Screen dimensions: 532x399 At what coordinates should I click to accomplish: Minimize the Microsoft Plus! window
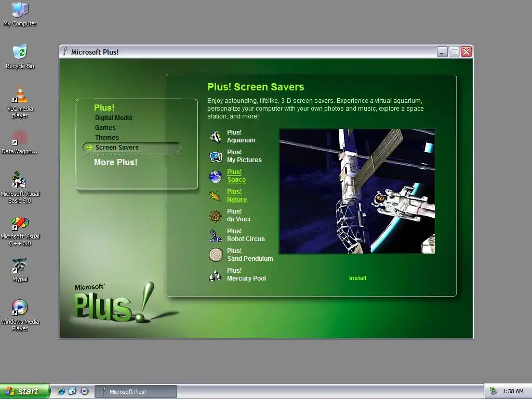(x=442, y=52)
